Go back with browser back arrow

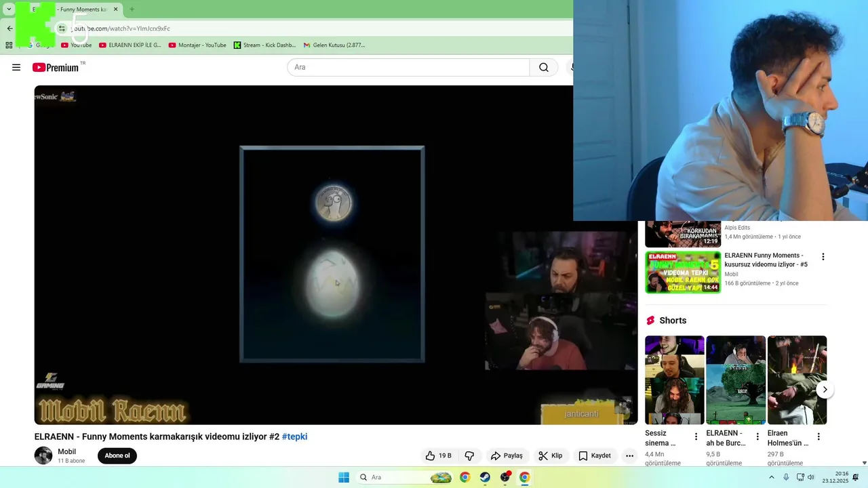tap(9, 28)
